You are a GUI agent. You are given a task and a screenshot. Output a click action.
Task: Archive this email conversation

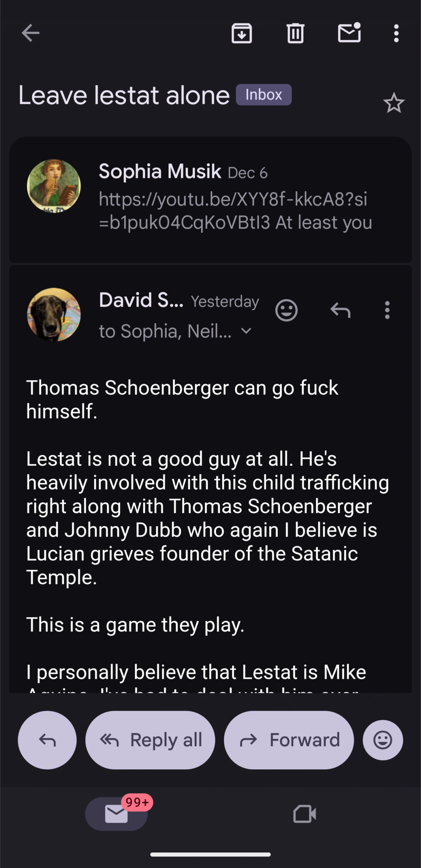click(241, 33)
